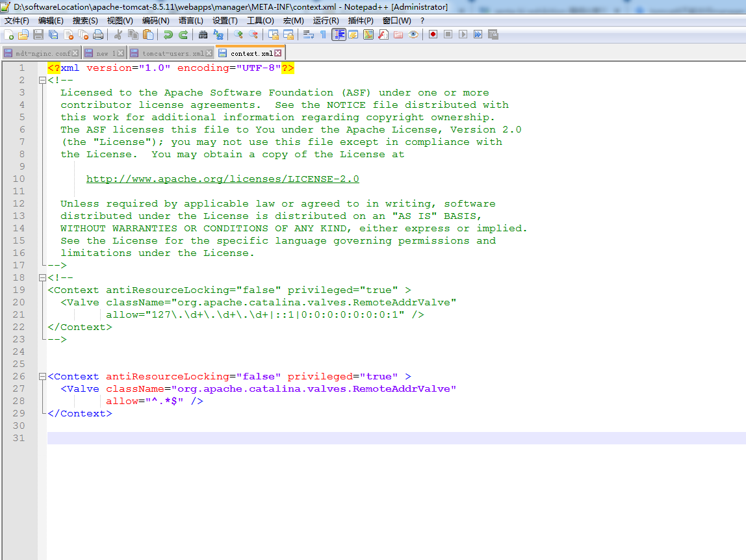Click the UTF-8 encoding value on line 1
This screenshot has width=746, height=560.
coord(259,68)
